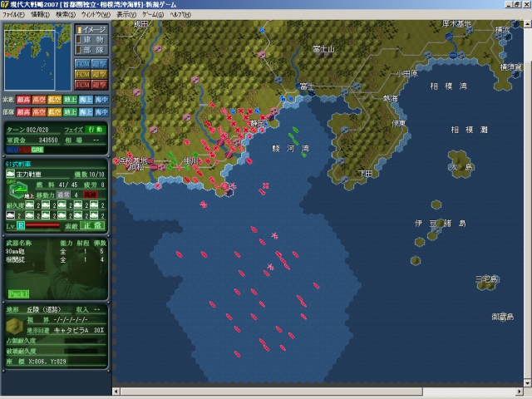Screen dimensions: 532x399
Task: Click the blue 迎撃 button
Action: 100,64
